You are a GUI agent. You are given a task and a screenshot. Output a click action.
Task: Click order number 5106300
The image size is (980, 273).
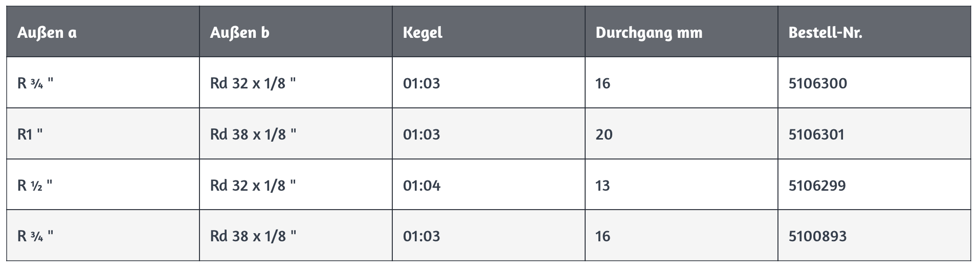817,83
